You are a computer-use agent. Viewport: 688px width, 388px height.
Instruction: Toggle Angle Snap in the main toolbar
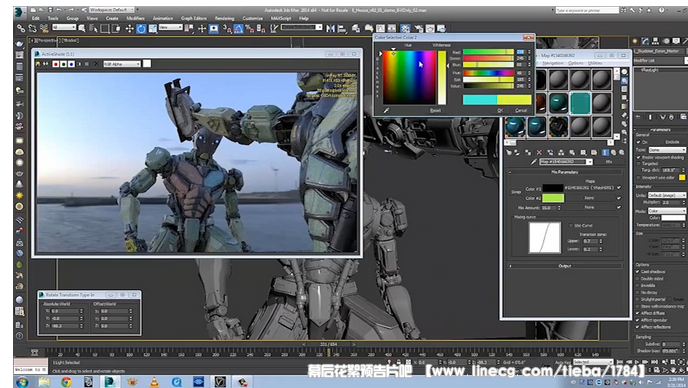[239, 29]
